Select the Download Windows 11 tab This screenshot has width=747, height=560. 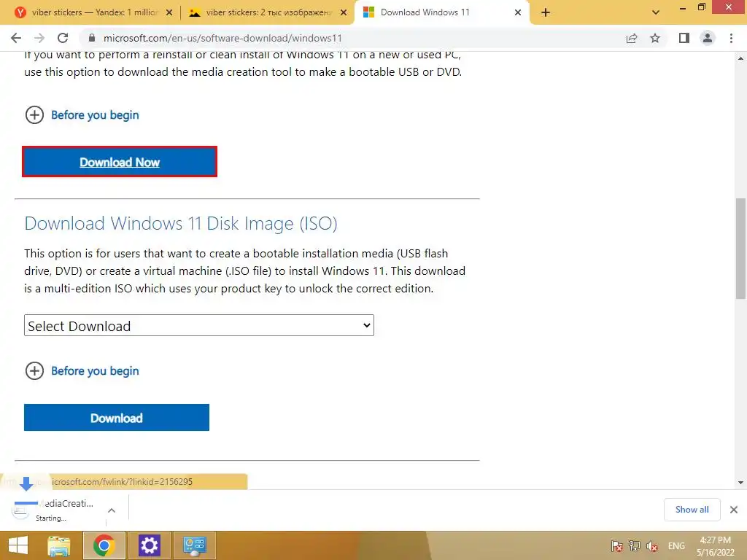pos(442,12)
